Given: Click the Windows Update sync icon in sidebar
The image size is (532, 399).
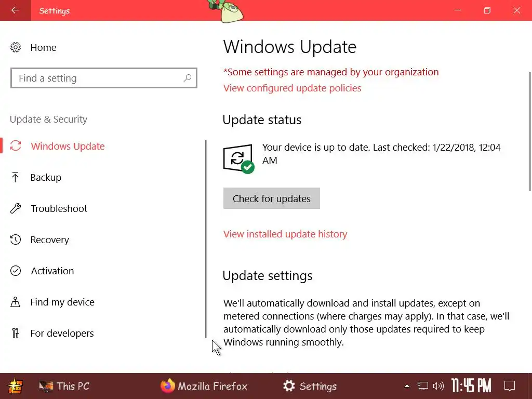Looking at the screenshot, I should [16, 146].
